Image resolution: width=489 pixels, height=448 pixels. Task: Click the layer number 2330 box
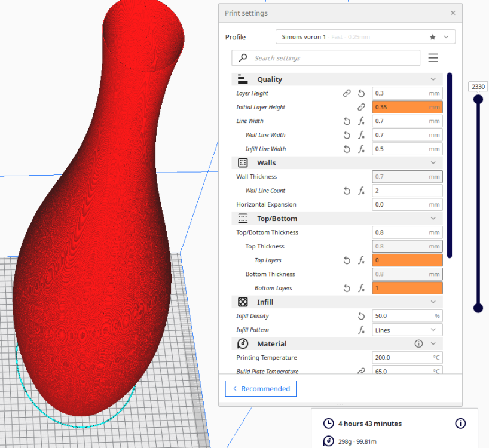click(x=478, y=87)
